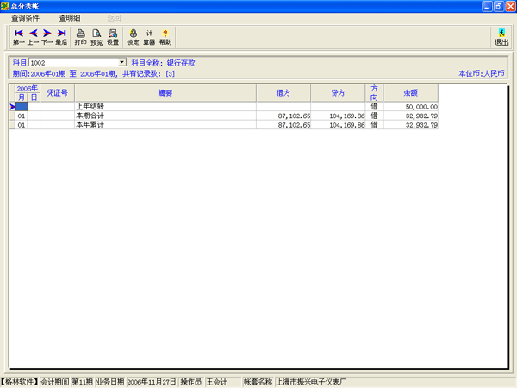Open the 查明细 menu
517x388 pixels.
coord(69,19)
